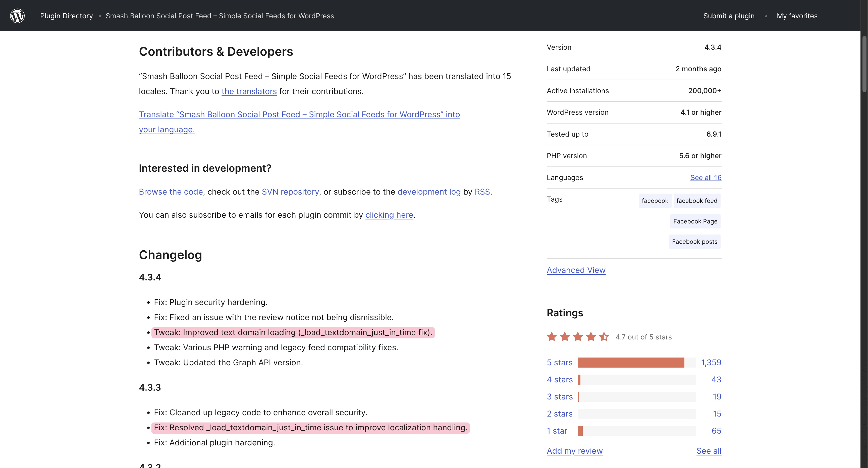Click the '200,000+' active installations value
This screenshot has width=868, height=468.
click(704, 91)
